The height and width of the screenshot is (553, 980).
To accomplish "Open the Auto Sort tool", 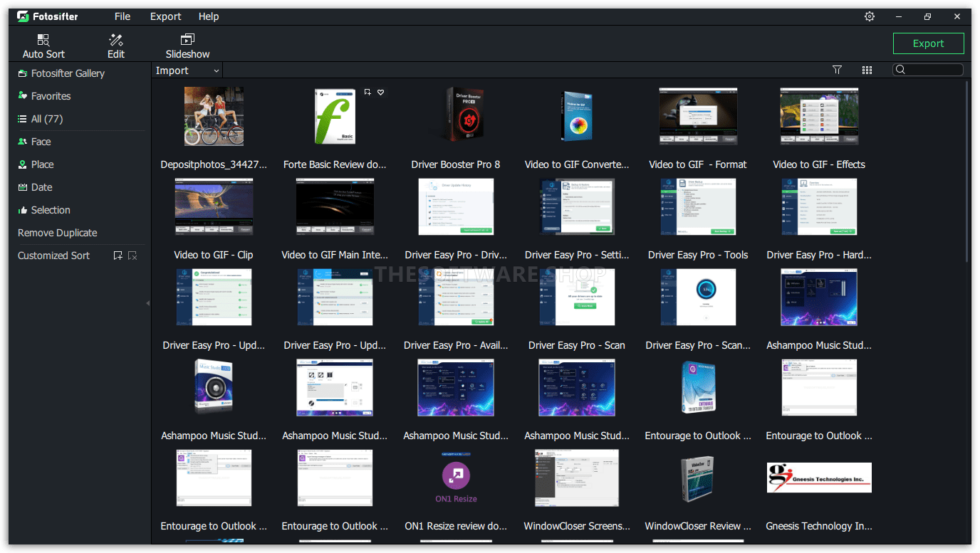I will coord(43,46).
